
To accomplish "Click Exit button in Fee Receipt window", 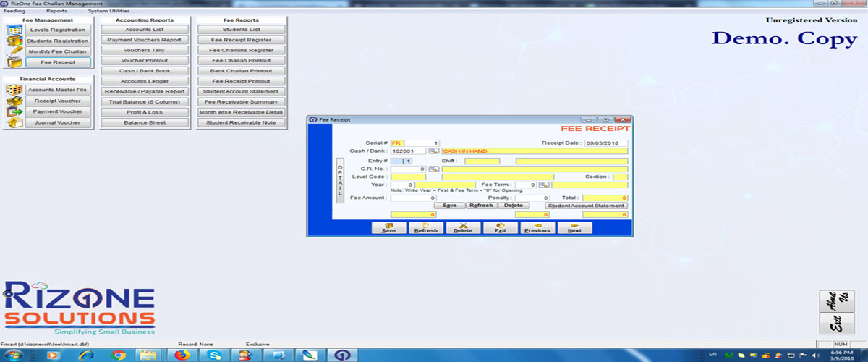I will pyautogui.click(x=501, y=228).
